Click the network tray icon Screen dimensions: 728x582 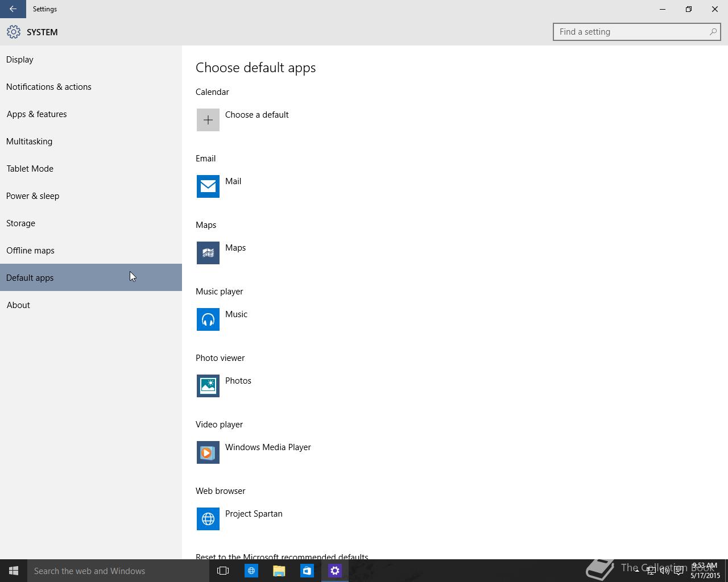[x=651, y=571]
